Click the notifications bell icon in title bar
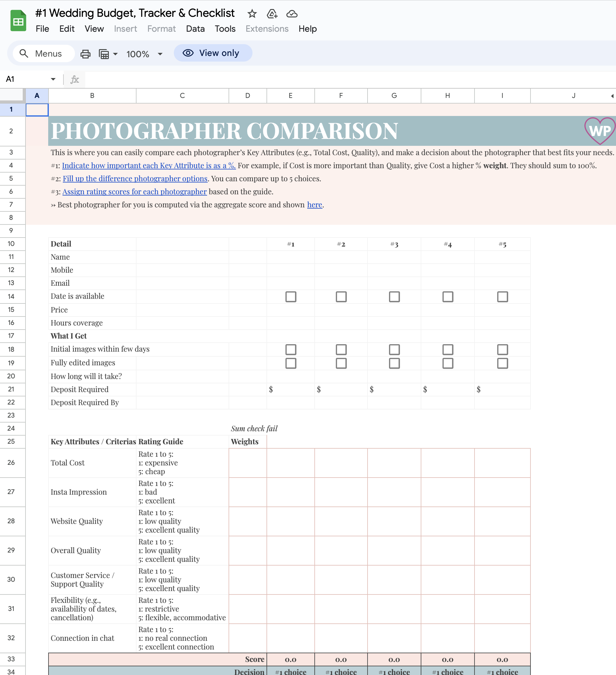 pos(272,13)
